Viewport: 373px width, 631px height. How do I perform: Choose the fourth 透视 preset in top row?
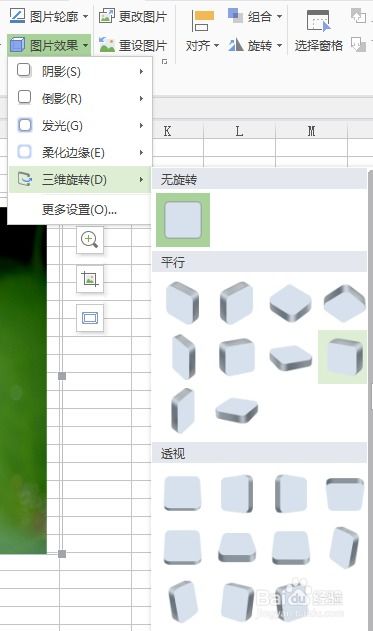[345, 494]
